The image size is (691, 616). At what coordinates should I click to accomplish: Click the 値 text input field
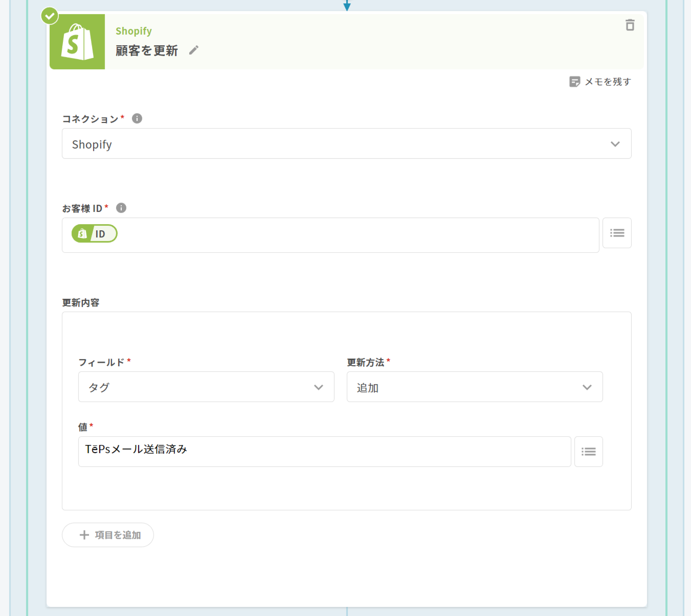tap(324, 451)
